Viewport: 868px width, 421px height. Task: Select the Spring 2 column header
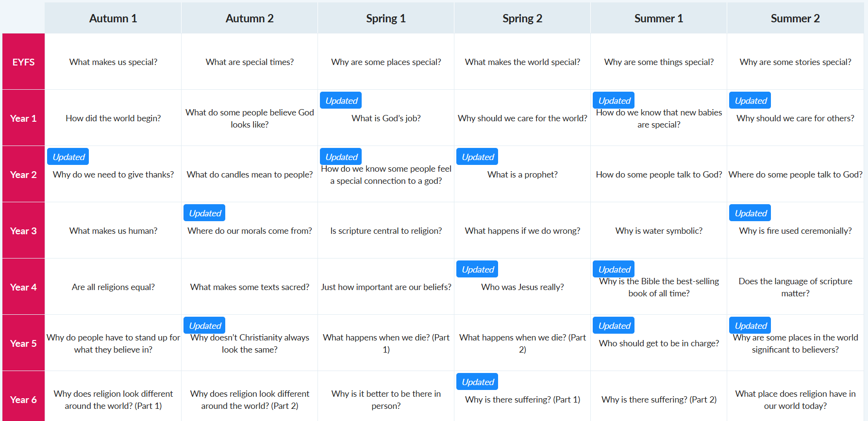coord(522,18)
